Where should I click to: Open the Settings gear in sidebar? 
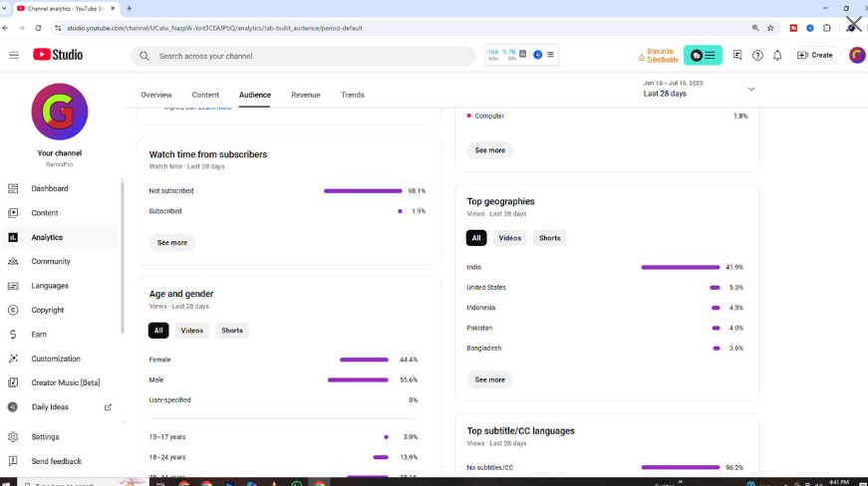click(13, 437)
